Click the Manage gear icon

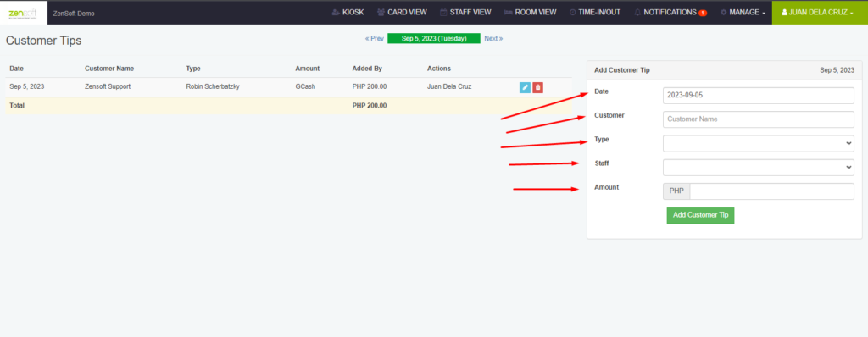pos(724,12)
